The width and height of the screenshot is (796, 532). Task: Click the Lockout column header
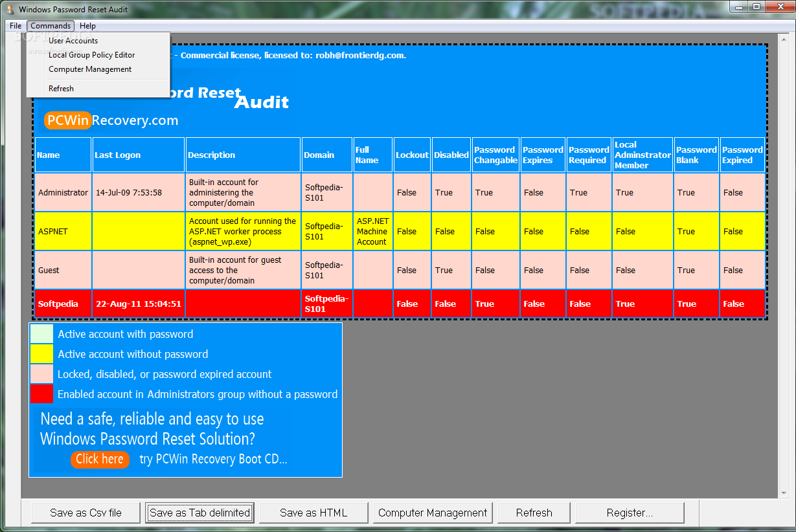point(412,155)
